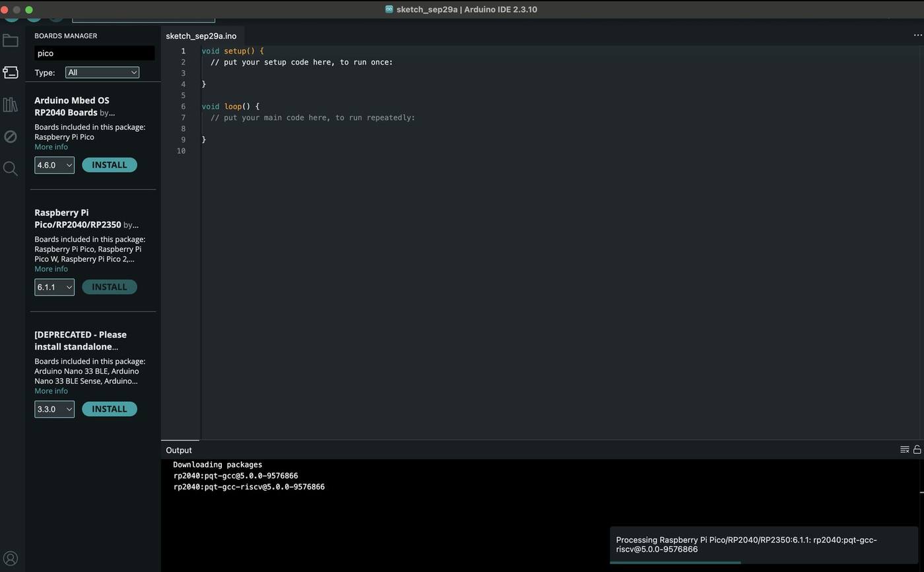Open the 6.1.1 version dropdown for Raspberry Pi Pico
Screen dimensions: 924x572
coord(54,287)
